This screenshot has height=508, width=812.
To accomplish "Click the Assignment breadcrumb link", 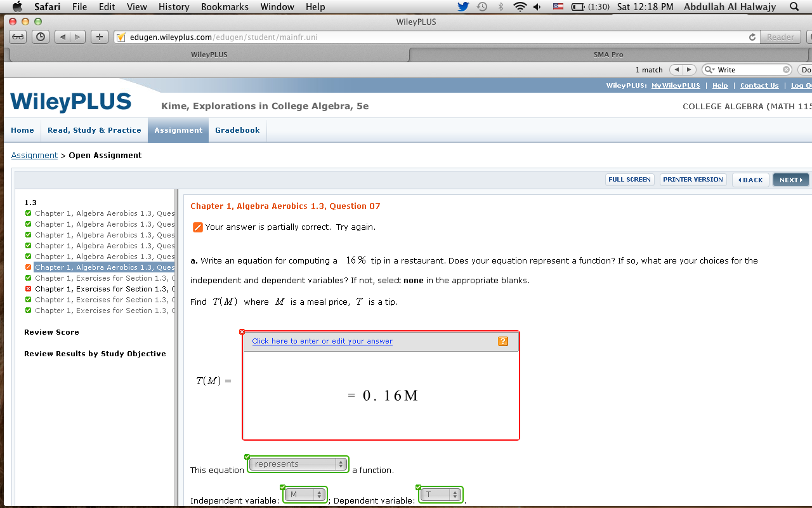I will 34,156.
